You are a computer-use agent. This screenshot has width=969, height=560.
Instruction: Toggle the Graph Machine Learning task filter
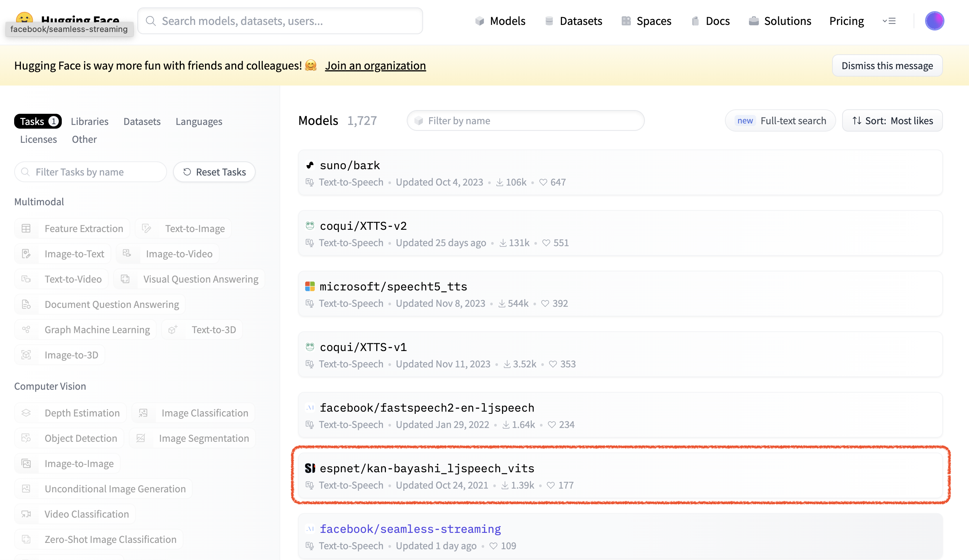pyautogui.click(x=85, y=330)
